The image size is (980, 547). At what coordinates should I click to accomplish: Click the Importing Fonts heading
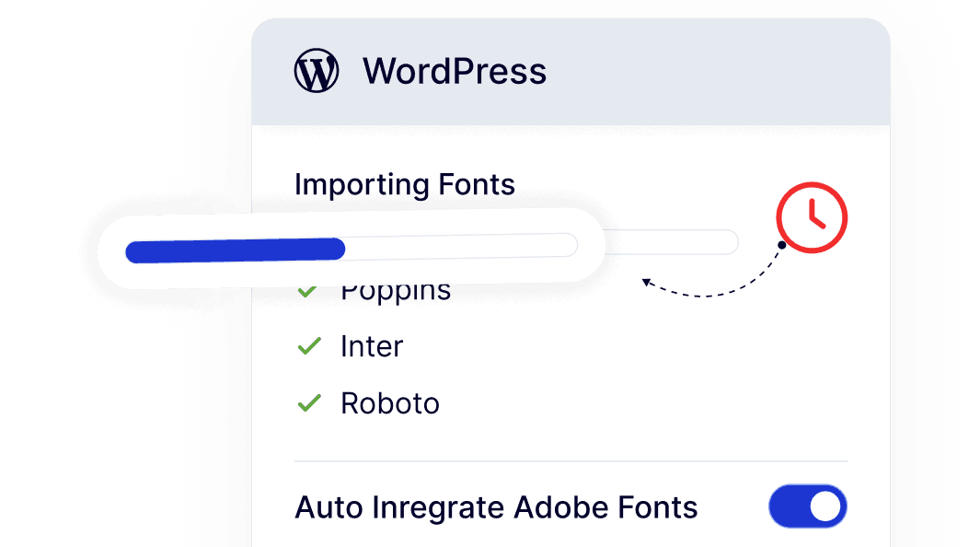[x=404, y=184]
